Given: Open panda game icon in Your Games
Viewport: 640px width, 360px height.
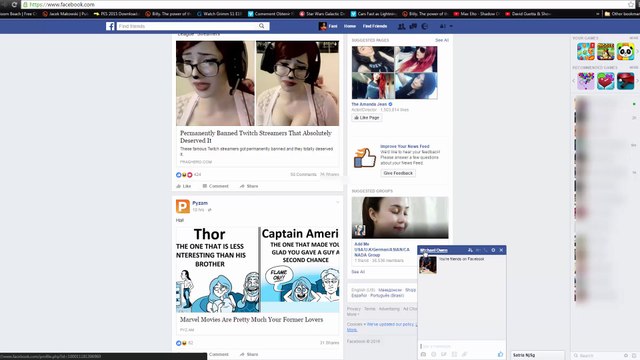Looking at the screenshot, I should [625, 52].
